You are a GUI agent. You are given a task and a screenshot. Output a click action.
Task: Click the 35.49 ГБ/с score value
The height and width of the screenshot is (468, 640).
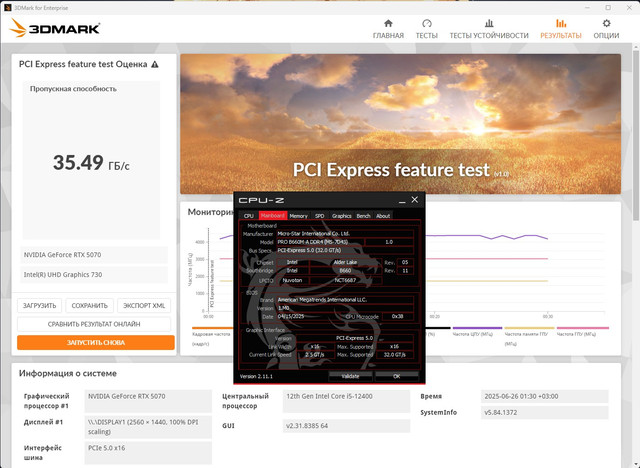click(91, 163)
